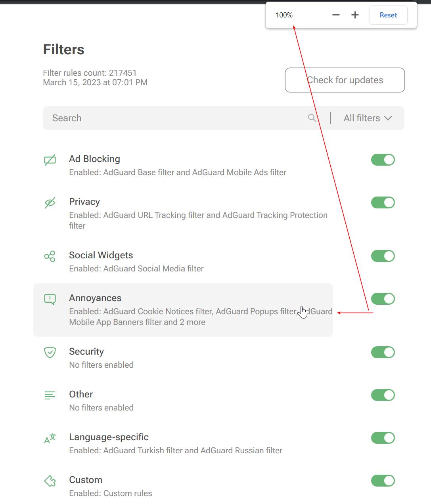Increase zoom with the plus control
This screenshot has width=431, height=504.
[355, 15]
